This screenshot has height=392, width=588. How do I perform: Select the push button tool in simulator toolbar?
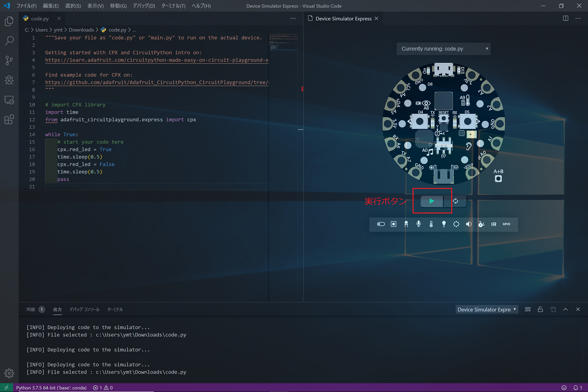tap(394, 224)
